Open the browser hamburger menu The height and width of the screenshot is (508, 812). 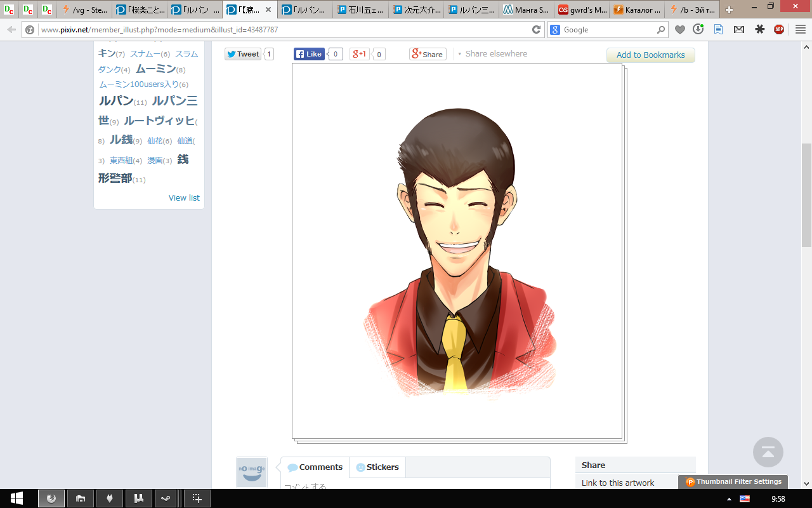point(799,29)
